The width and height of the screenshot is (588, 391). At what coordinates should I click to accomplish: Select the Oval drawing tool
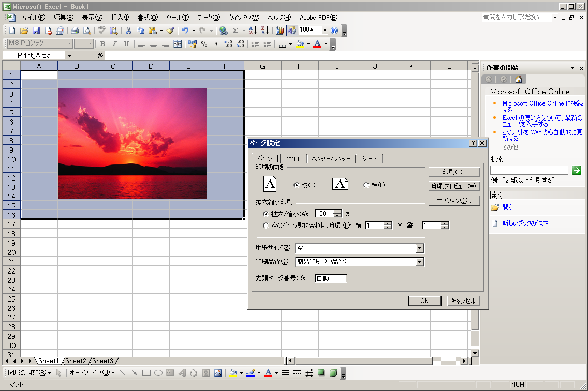coord(158,373)
